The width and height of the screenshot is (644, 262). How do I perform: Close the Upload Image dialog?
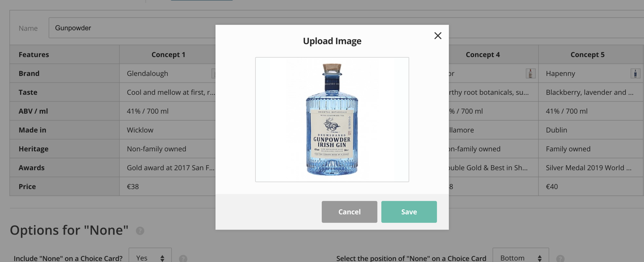click(x=438, y=36)
